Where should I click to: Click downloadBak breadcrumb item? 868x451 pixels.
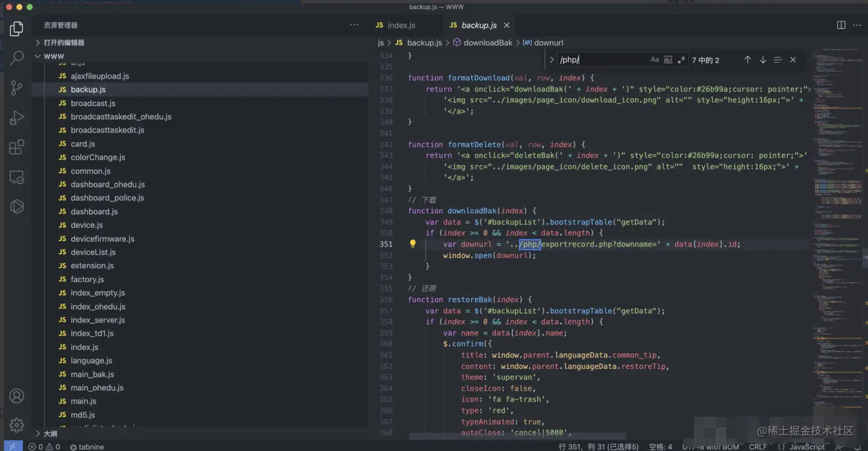point(482,43)
